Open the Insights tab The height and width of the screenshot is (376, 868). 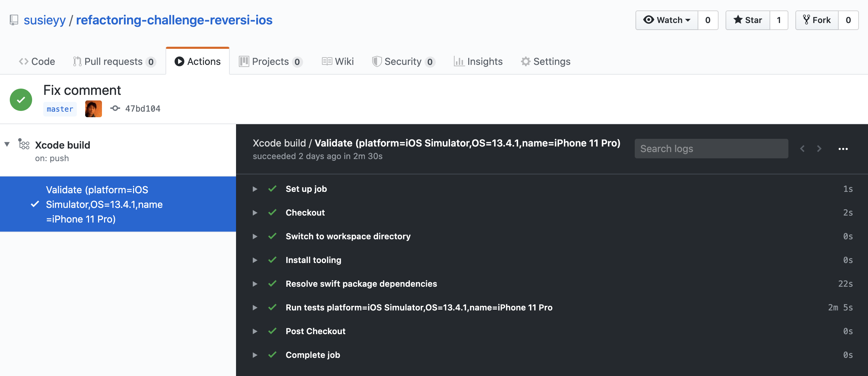click(478, 61)
